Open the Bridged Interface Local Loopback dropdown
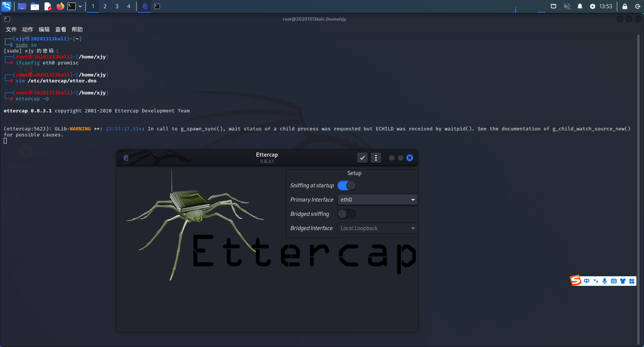The height and width of the screenshot is (347, 644). [x=377, y=228]
